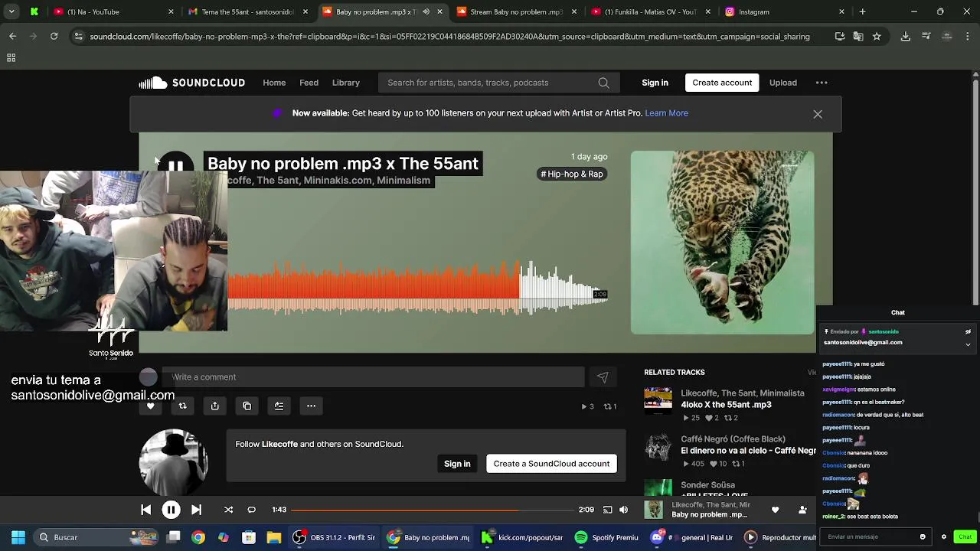
Task: Write a comment on the track
Action: [374, 377]
